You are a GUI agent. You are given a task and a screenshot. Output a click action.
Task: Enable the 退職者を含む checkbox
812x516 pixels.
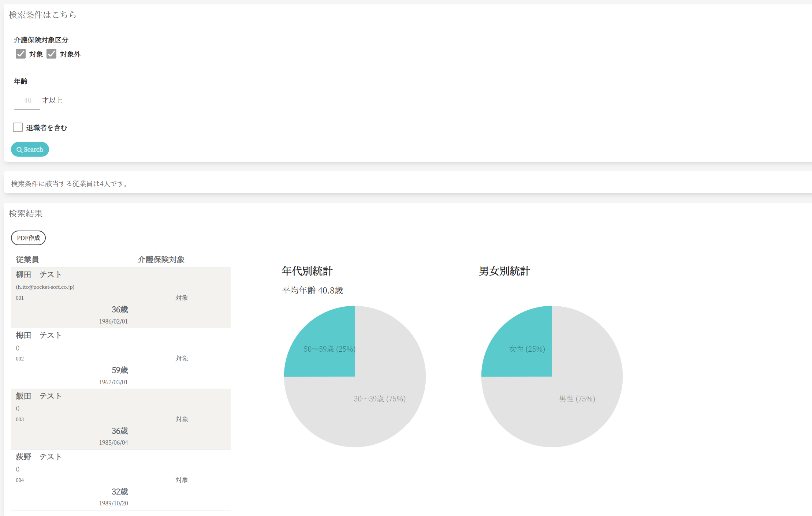pyautogui.click(x=18, y=127)
